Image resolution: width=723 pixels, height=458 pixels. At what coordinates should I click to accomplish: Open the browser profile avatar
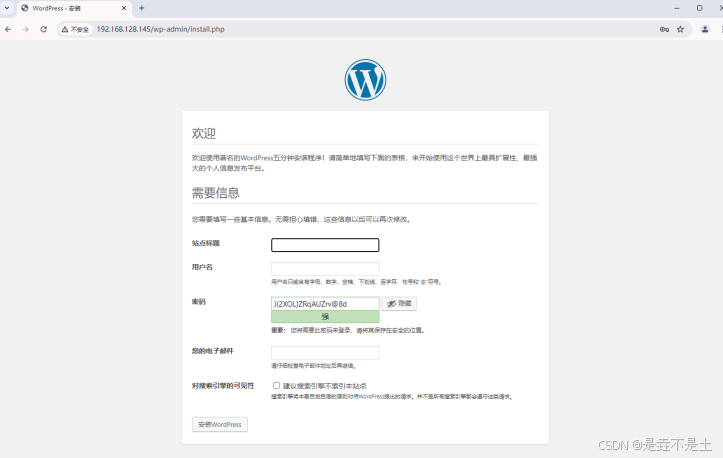point(705,29)
